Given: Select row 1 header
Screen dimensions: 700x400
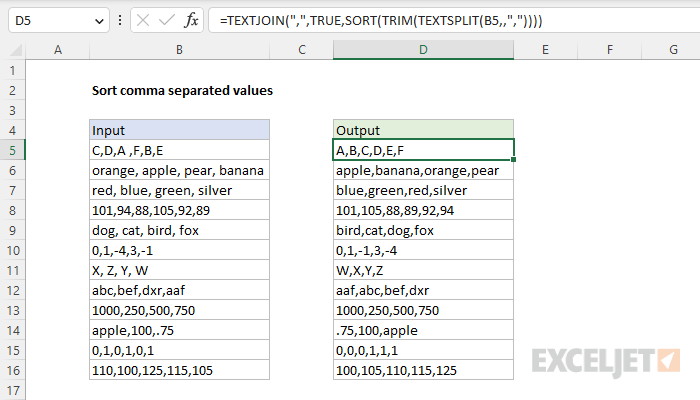Looking at the screenshot, I should pyautogui.click(x=12, y=70).
